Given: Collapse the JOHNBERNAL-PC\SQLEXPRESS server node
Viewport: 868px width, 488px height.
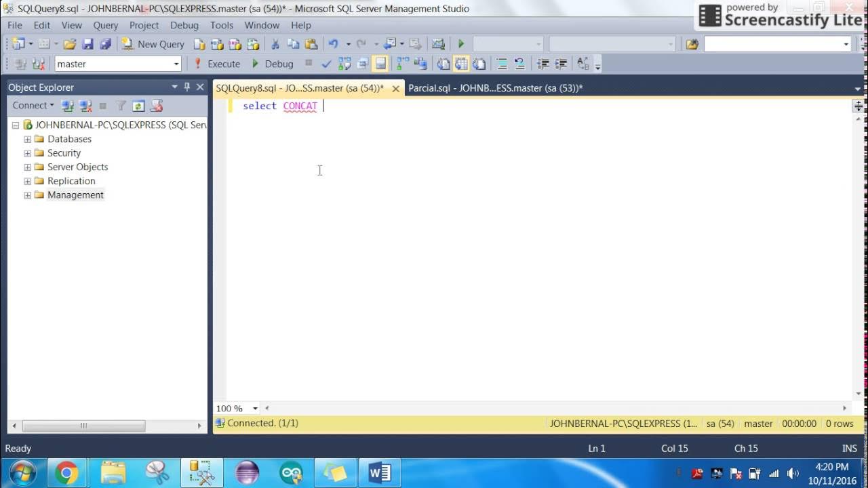Looking at the screenshot, I should point(15,125).
